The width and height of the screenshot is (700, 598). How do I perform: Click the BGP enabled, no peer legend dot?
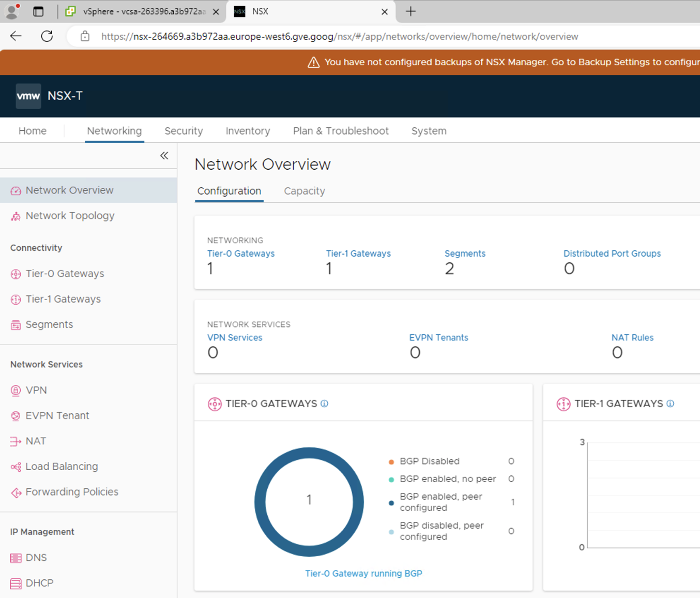pos(391,480)
